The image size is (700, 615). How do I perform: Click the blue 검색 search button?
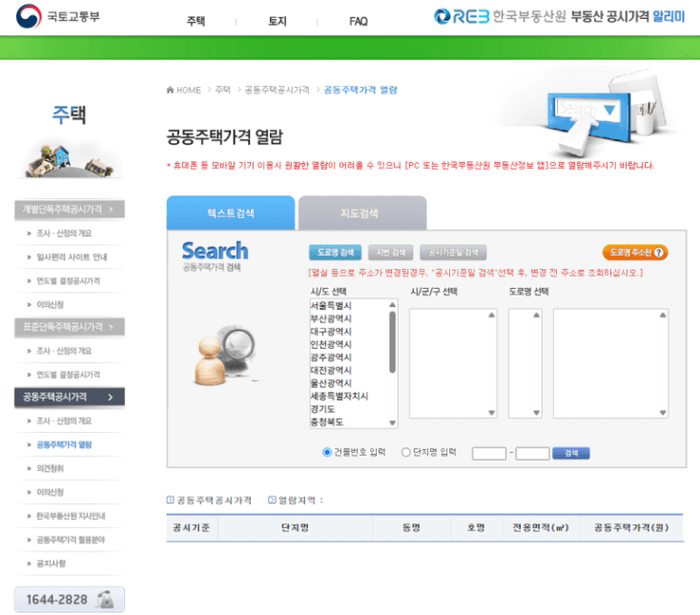click(570, 453)
